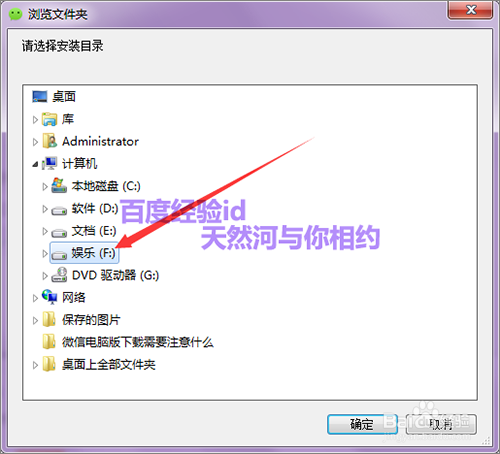Close the 浏览文件夹 dialog window
500x454 pixels.
tap(470, 10)
